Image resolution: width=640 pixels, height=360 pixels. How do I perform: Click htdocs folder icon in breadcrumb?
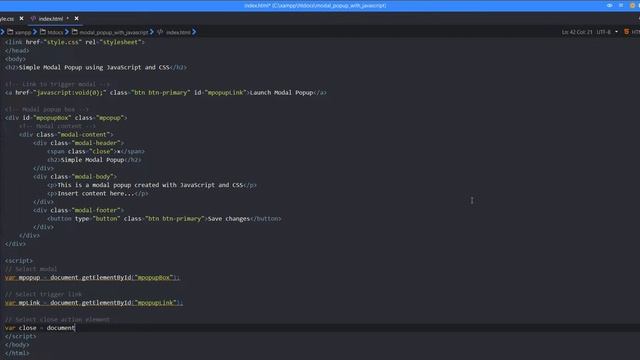43,32
